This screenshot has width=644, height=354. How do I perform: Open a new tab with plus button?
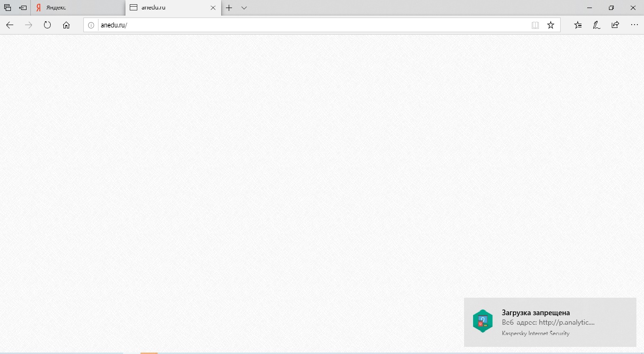229,8
